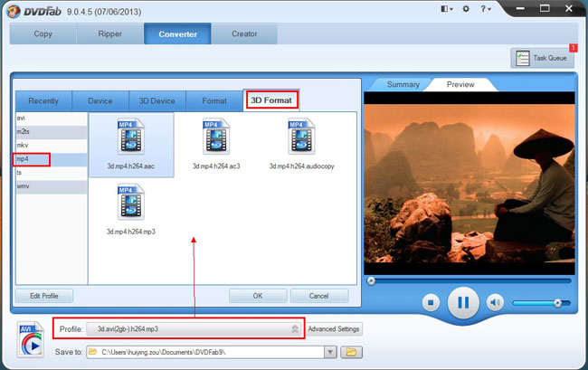The image size is (588, 370).
Task: Select the 3d.mp4.h264.aac profile icon
Action: pos(130,137)
